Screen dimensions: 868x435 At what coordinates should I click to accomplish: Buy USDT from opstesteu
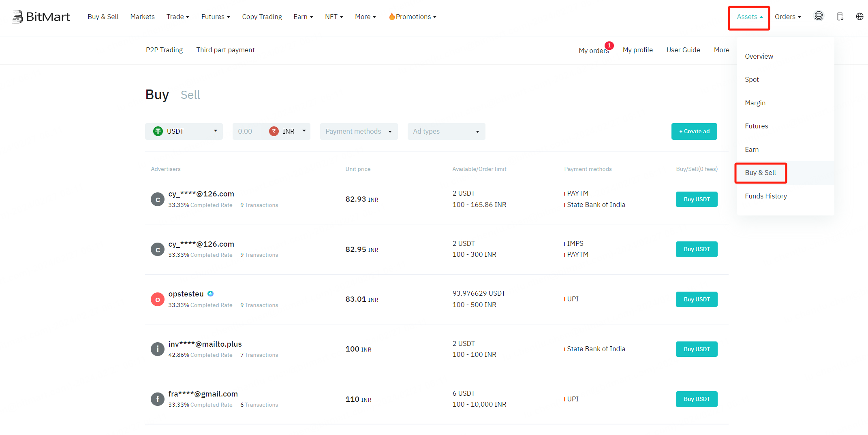coord(697,299)
